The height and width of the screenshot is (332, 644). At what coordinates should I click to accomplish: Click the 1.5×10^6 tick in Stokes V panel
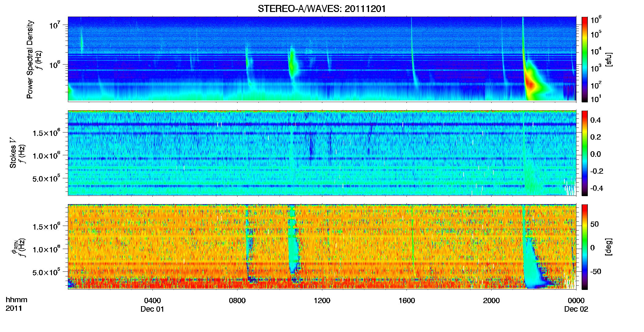46,133
